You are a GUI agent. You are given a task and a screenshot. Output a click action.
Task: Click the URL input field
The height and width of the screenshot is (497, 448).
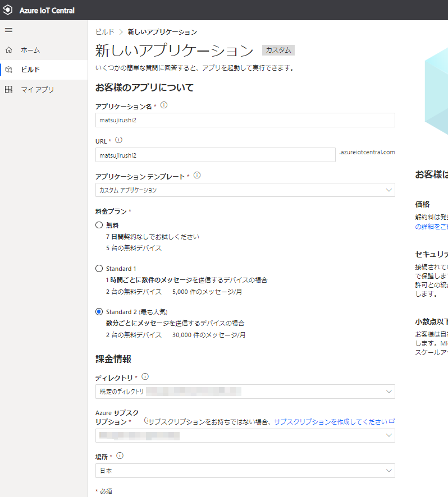216,155
